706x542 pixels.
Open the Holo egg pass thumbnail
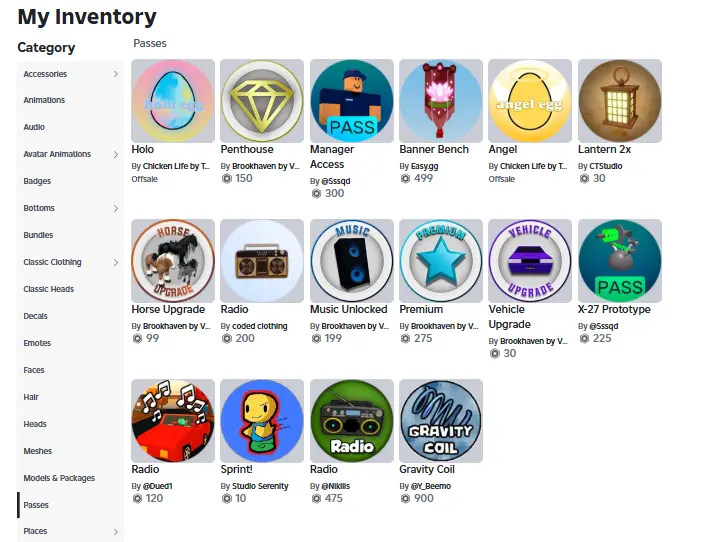click(173, 101)
